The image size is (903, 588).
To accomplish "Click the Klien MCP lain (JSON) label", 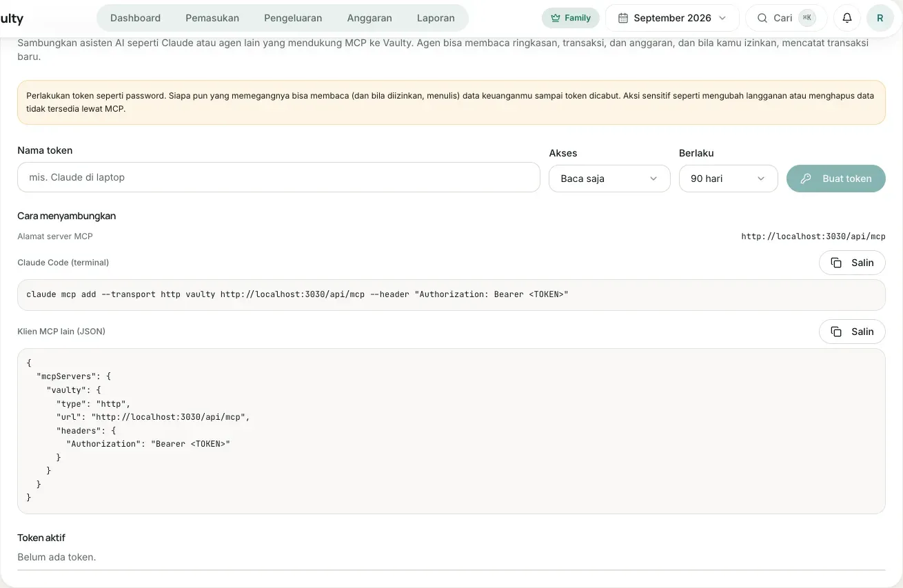I will click(x=61, y=332).
